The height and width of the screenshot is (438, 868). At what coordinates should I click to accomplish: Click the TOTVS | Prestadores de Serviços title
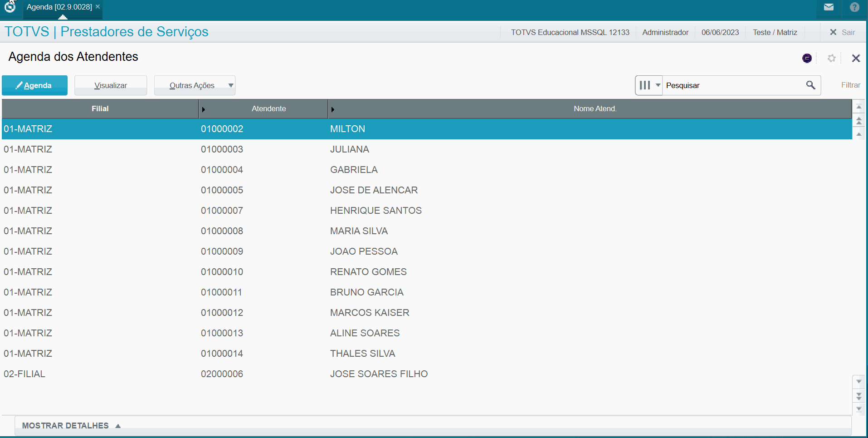(x=107, y=32)
